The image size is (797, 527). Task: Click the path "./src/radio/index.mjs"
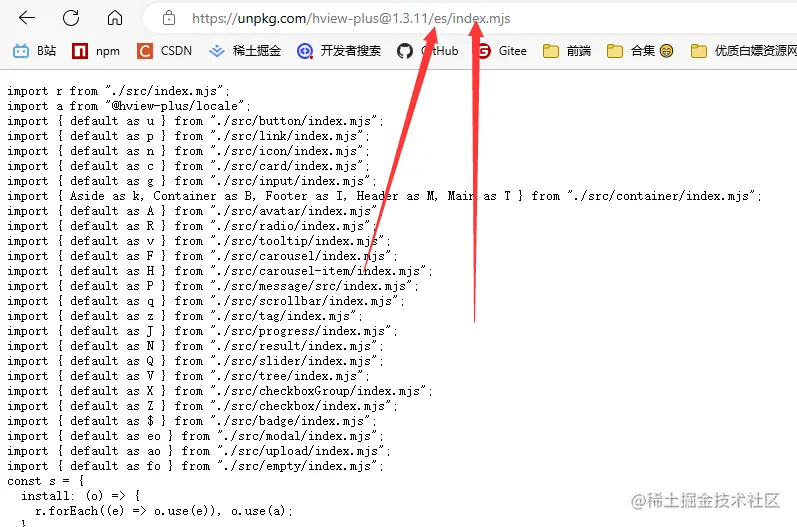click(x=290, y=226)
